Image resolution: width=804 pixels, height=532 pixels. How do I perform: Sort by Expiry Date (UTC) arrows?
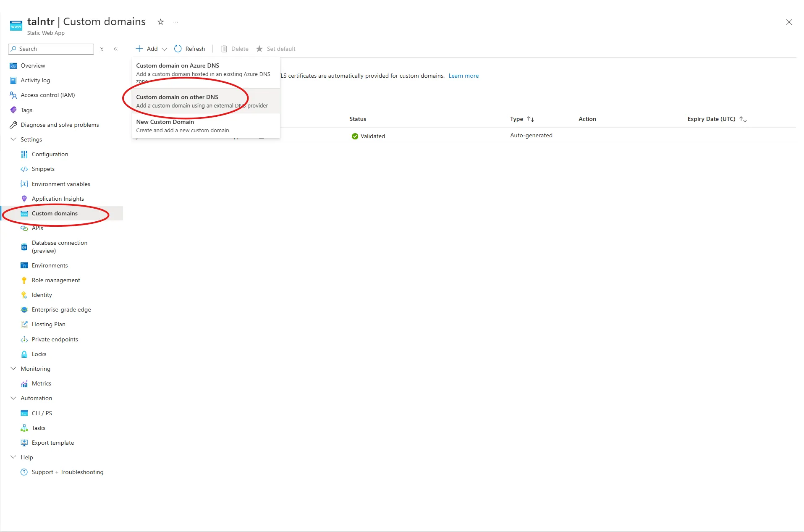743,119
